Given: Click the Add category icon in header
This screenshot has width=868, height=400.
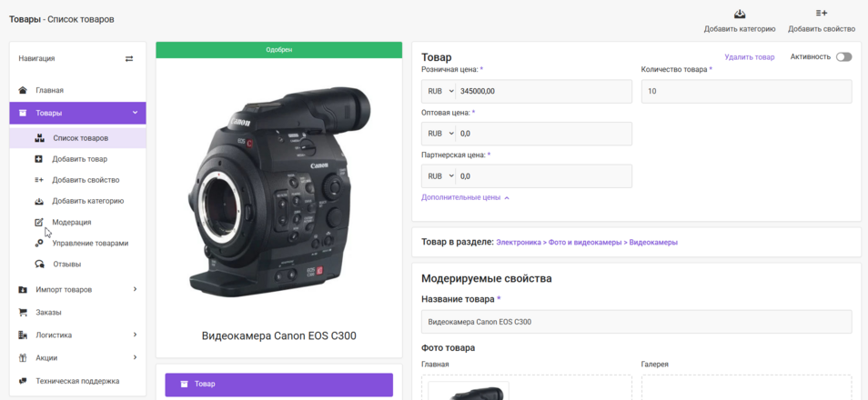Looking at the screenshot, I should 739,14.
